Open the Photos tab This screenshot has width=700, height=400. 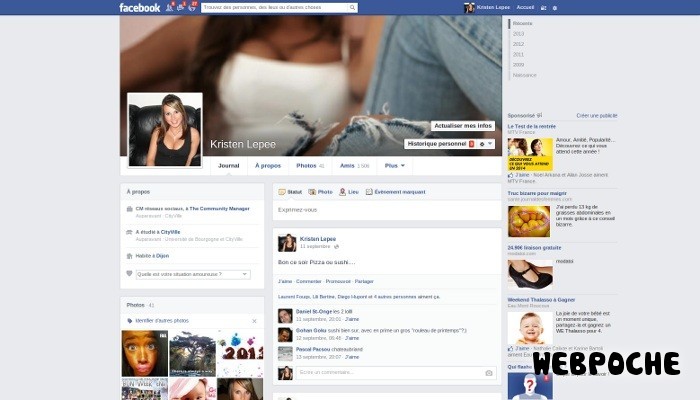310,166
